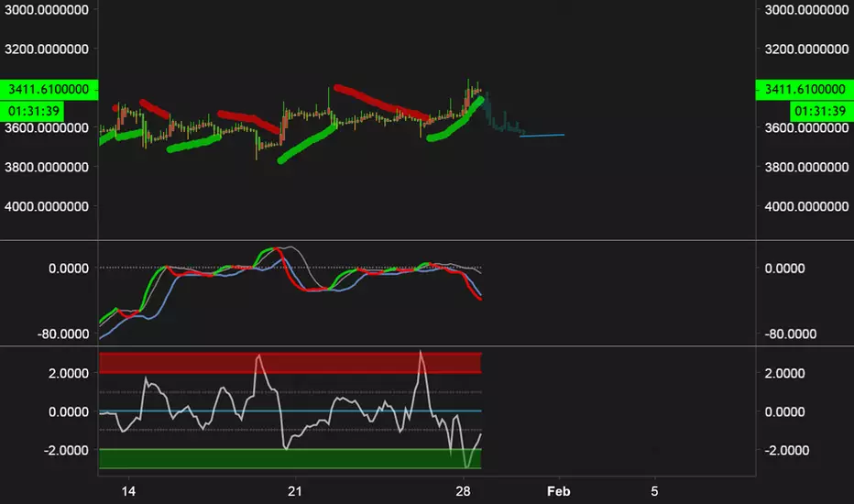Image resolution: width=854 pixels, height=504 pixels.
Task: Click the right 2.0000 label in bottom oscillator pane
Action: (x=785, y=373)
